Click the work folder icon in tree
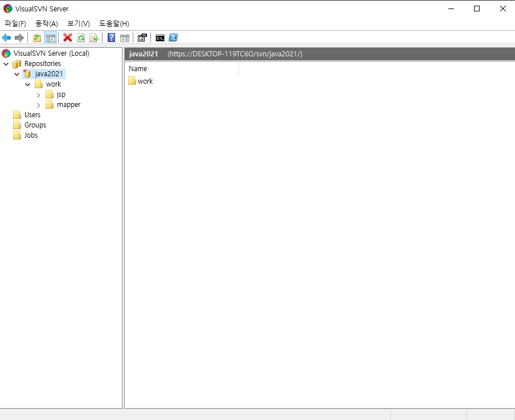Screen dimensions: 515x420 (x=39, y=84)
